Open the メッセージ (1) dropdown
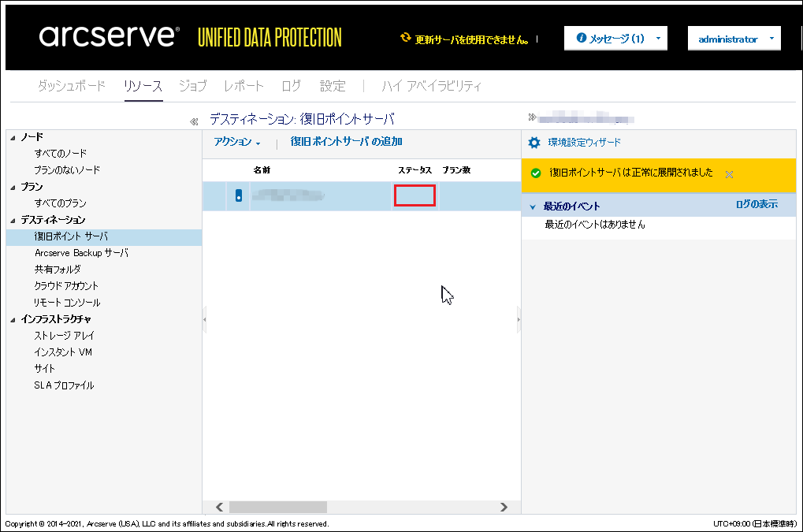The image size is (803, 532). [615, 38]
